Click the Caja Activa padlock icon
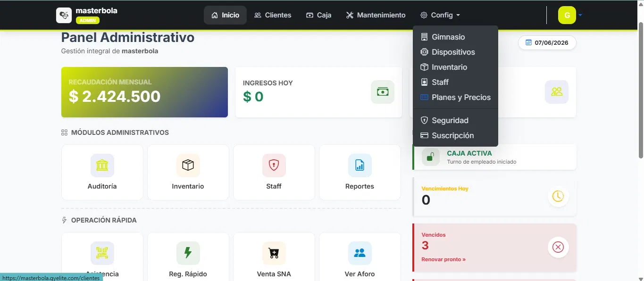Screen dimensions: 644x281 pyautogui.click(x=430, y=157)
